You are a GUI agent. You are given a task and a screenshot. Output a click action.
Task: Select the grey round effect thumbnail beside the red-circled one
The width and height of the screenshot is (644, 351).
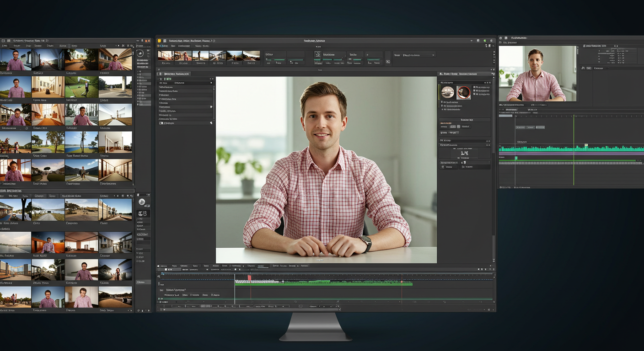(x=447, y=92)
